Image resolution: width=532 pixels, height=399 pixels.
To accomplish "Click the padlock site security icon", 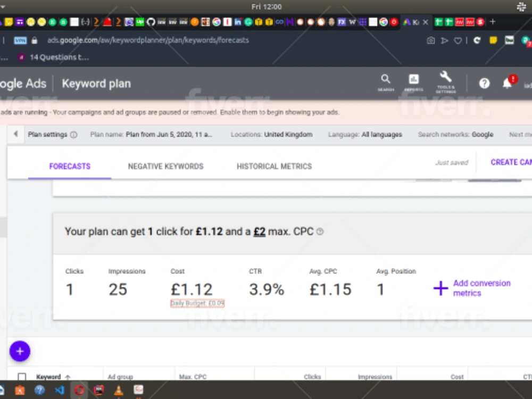I will point(34,40).
